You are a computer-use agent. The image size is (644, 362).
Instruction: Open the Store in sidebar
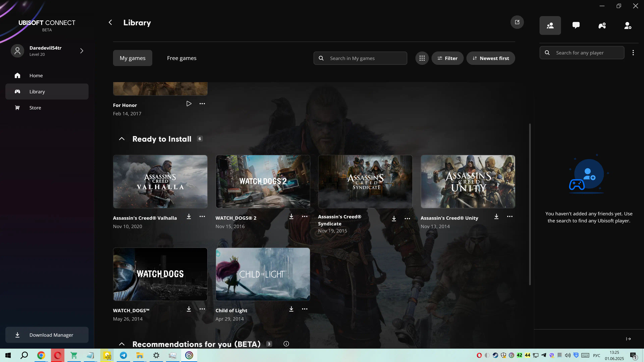47,108
